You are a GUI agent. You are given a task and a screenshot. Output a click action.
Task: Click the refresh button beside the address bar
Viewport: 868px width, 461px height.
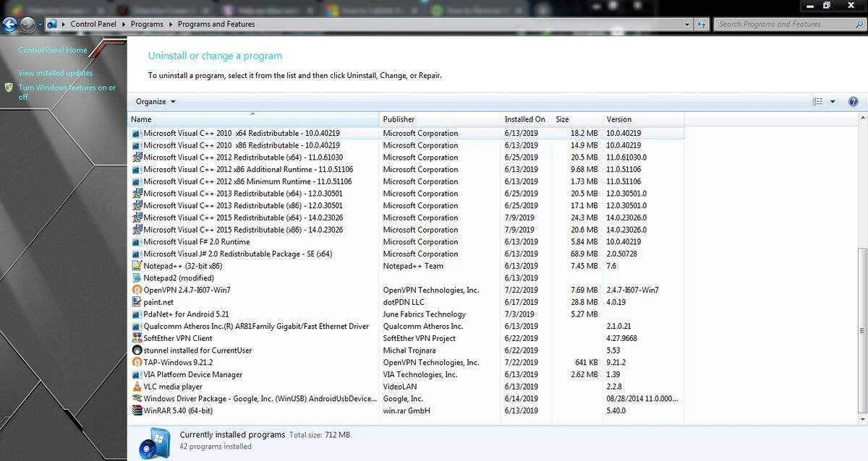(x=702, y=24)
